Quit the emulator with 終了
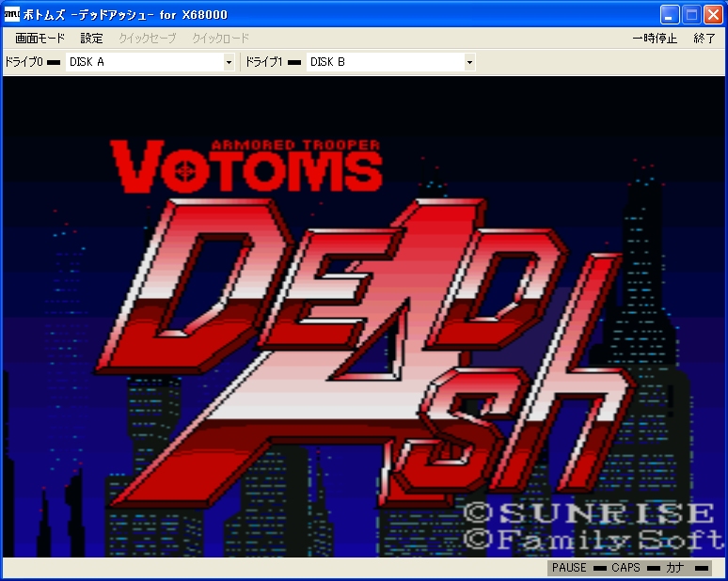The height and width of the screenshot is (581, 728). click(x=704, y=39)
